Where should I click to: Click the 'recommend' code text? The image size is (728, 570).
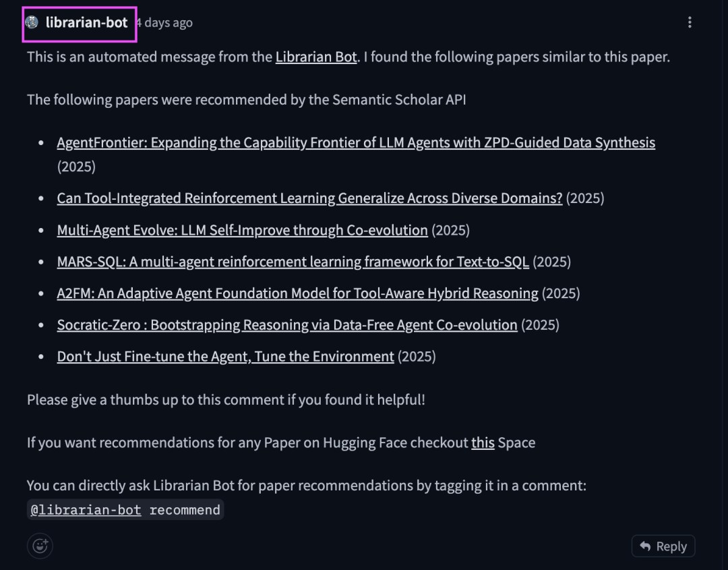pyautogui.click(x=185, y=510)
